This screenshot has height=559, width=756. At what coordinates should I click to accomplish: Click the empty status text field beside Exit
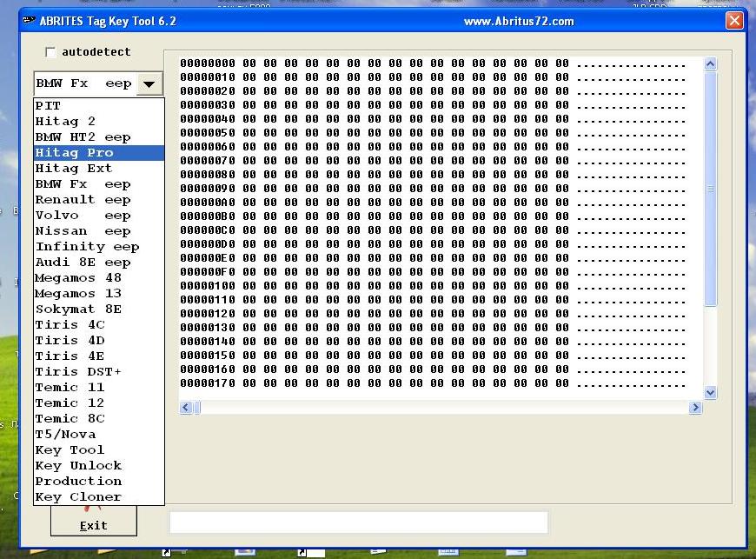coord(359,522)
